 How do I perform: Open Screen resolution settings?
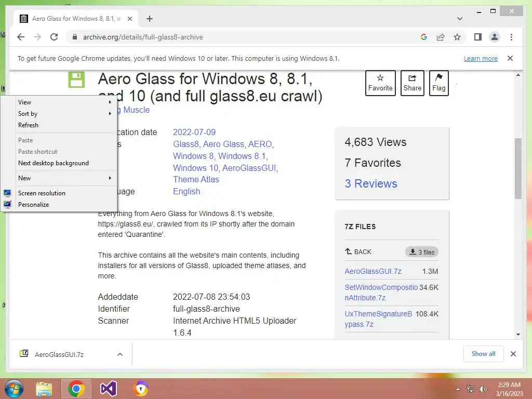point(59,193)
